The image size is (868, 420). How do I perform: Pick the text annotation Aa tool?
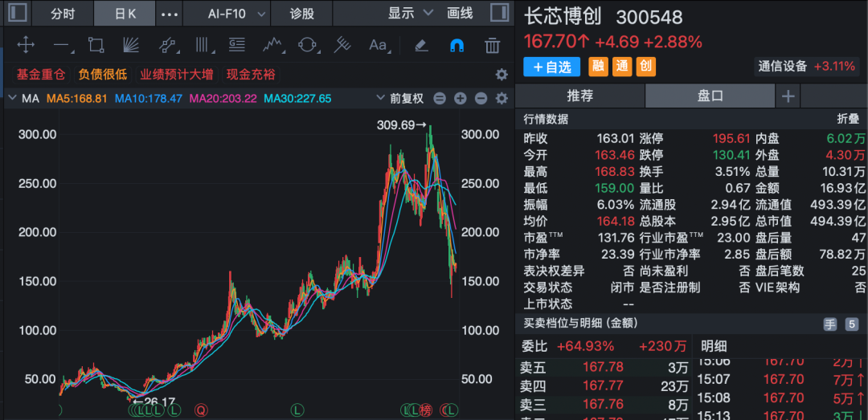point(378,45)
